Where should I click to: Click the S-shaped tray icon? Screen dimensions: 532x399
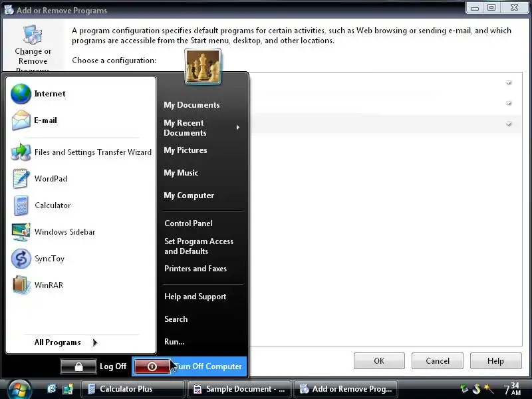476,389
